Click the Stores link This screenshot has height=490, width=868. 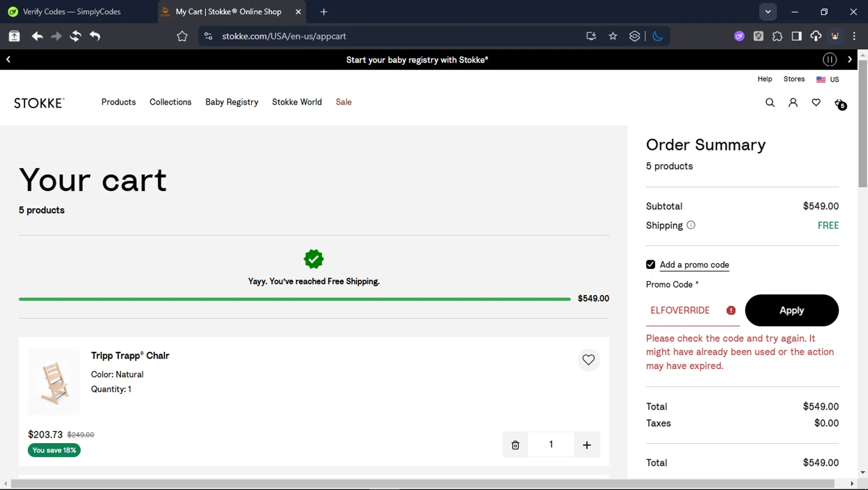click(794, 79)
